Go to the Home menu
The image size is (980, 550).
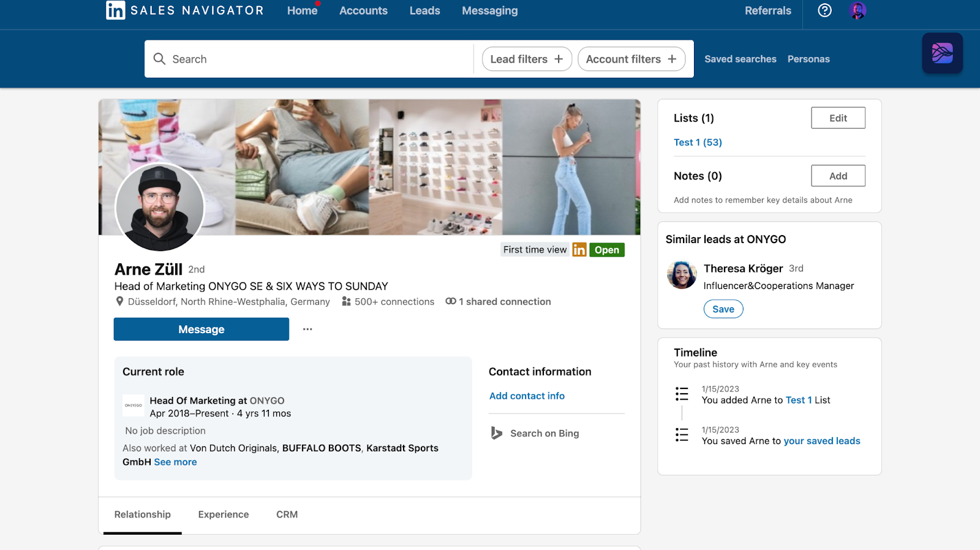pyautogui.click(x=303, y=10)
